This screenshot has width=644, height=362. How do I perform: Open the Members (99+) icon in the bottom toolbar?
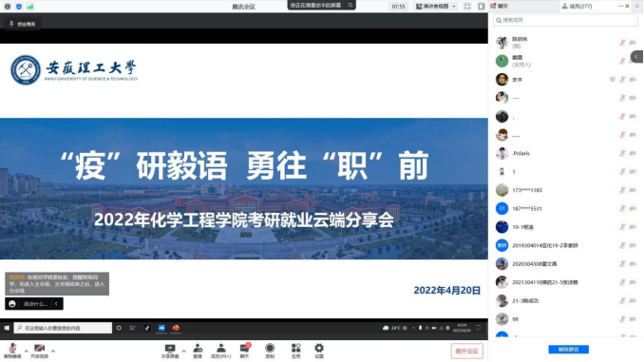[x=221, y=351]
